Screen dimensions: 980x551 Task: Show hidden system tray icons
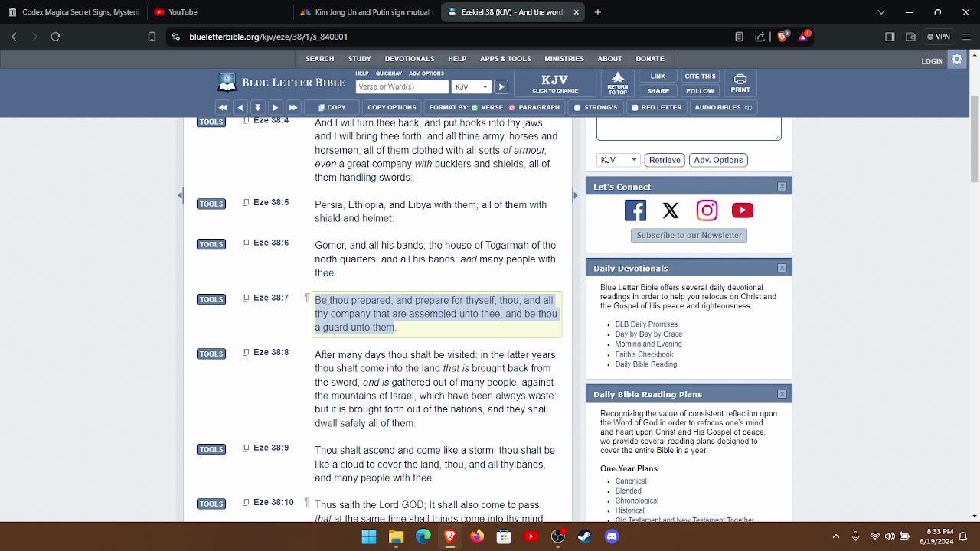coord(835,536)
